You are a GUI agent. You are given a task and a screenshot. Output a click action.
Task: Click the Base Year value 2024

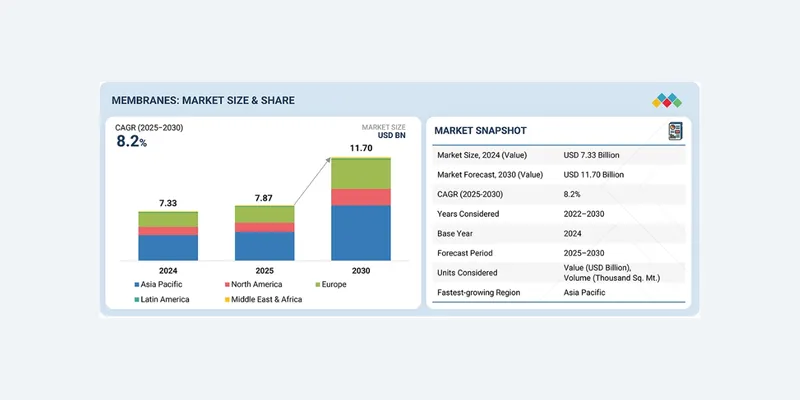pos(572,234)
